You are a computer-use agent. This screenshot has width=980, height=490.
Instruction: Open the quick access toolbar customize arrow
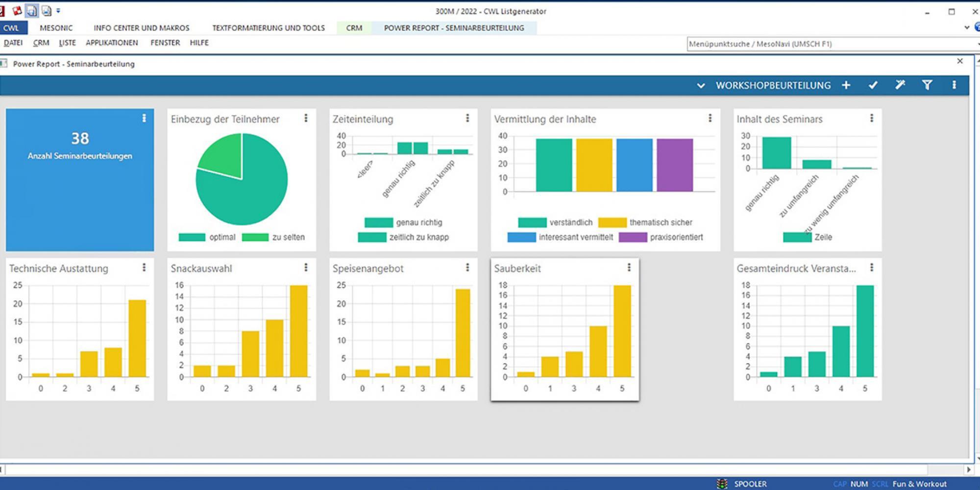pos(58,11)
